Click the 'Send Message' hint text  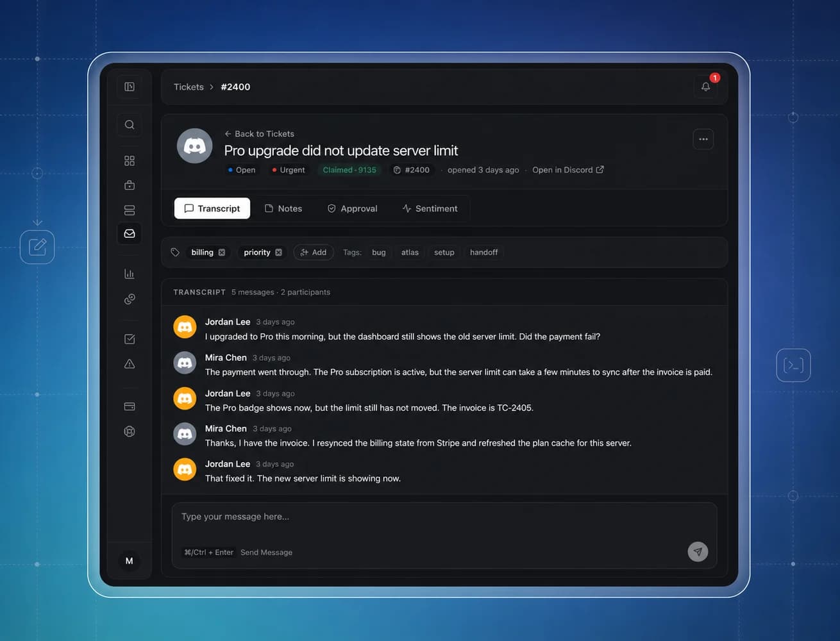[266, 552]
